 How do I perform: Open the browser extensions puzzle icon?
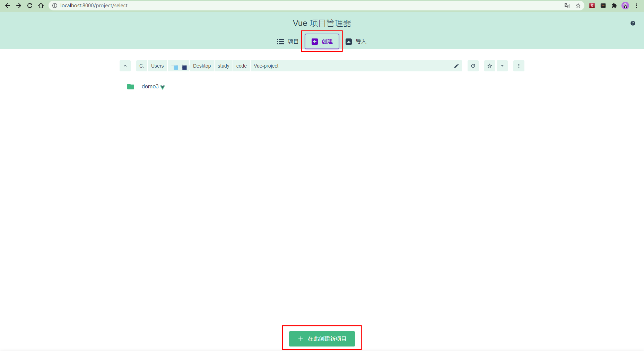614,6
